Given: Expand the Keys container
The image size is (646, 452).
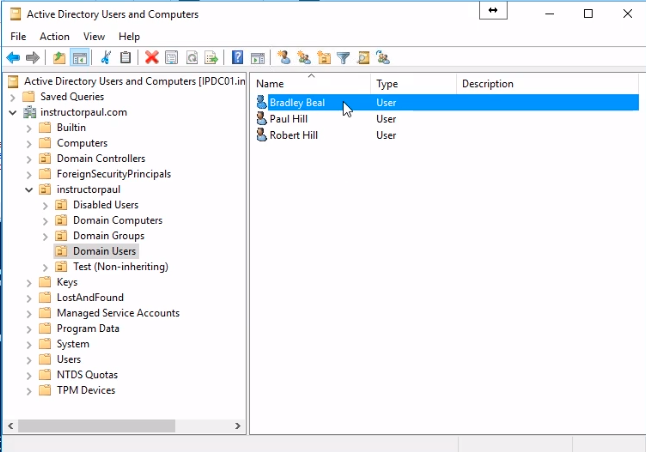Looking at the screenshot, I should 29,283.
